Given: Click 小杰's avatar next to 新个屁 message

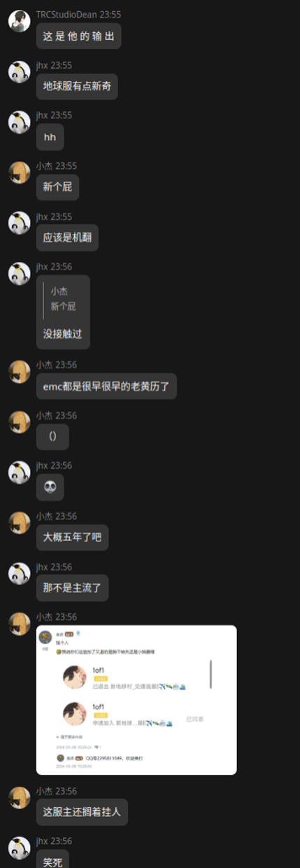Looking at the screenshot, I should [x=19, y=172].
